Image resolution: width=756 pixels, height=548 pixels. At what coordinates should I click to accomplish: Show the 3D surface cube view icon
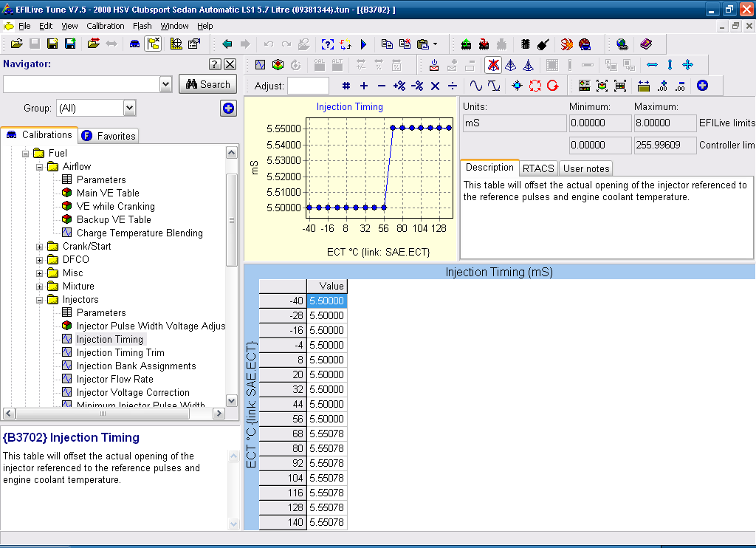pyautogui.click(x=278, y=65)
